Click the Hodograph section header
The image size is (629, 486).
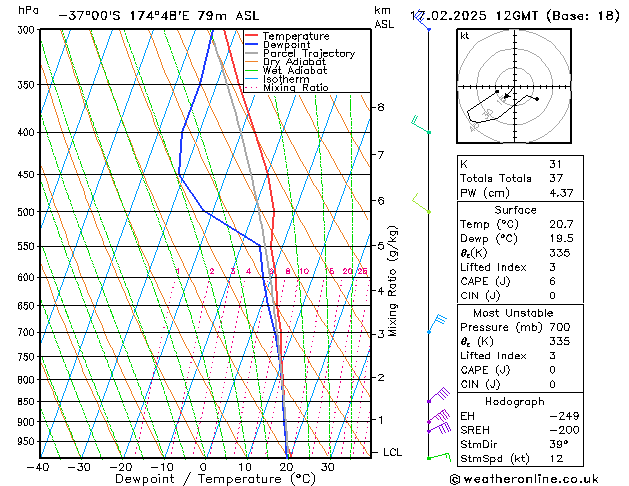[x=515, y=401]
